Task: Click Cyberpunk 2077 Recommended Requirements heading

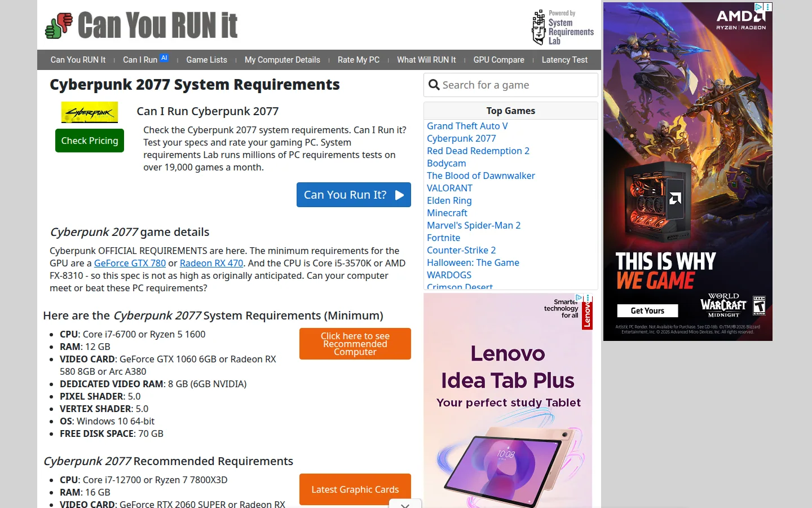Action: pos(168,461)
